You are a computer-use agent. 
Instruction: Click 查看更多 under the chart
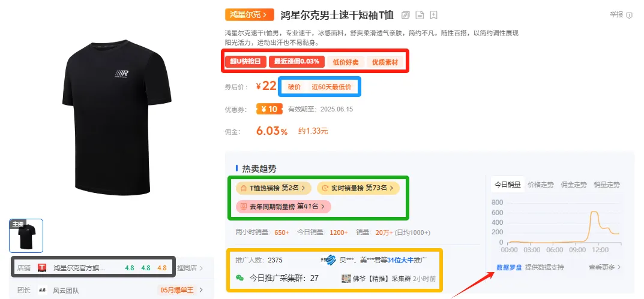point(604,267)
